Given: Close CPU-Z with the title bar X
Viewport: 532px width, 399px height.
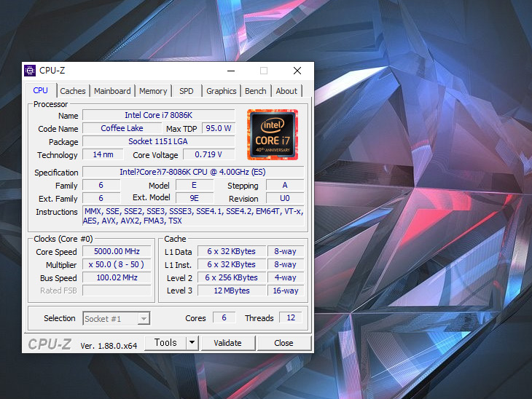Looking at the screenshot, I should 297,71.
